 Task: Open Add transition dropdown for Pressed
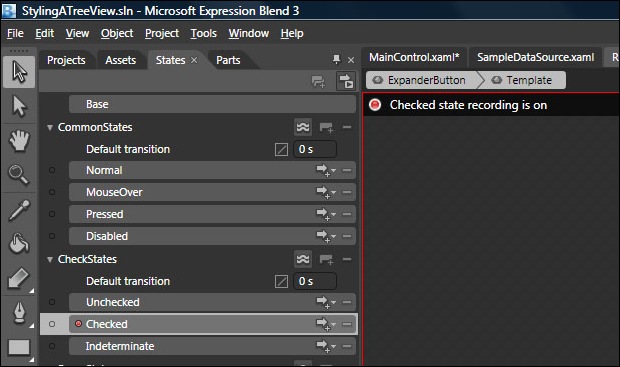pos(326,214)
